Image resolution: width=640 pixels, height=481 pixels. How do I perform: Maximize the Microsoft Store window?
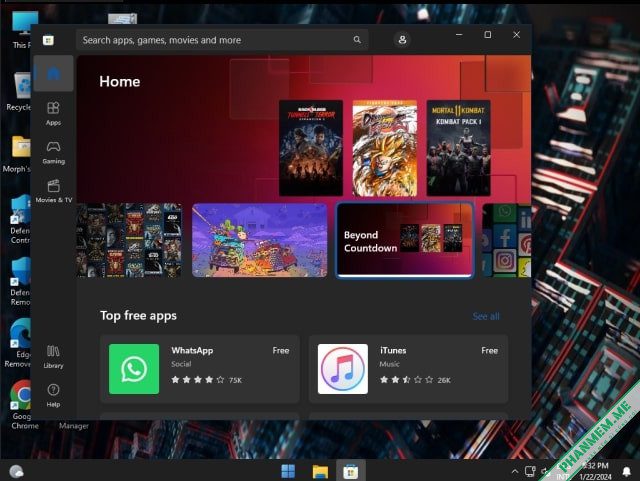click(x=487, y=35)
